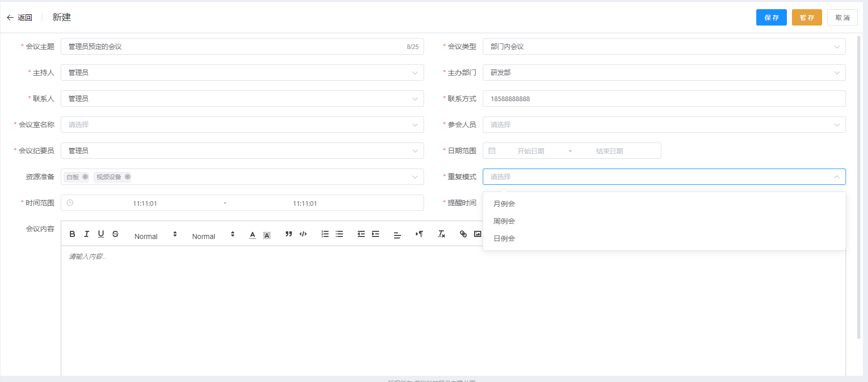Remove the 视频设备 resource tag
868x382 pixels.
pyautogui.click(x=128, y=177)
